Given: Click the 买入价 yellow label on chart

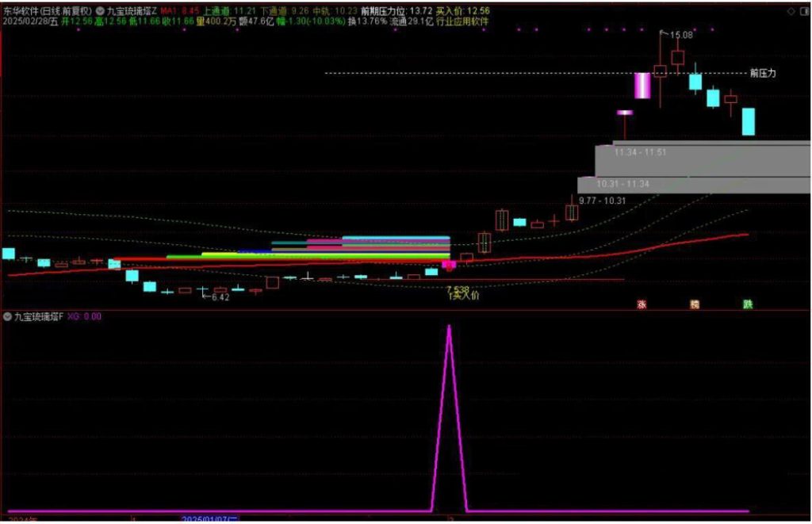Looking at the screenshot, I should click(x=464, y=296).
